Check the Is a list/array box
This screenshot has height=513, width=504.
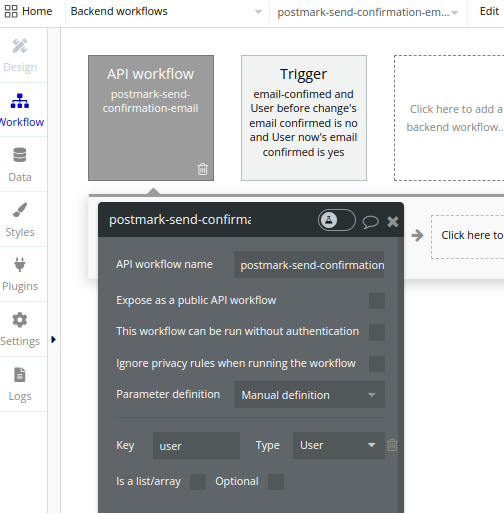198,482
